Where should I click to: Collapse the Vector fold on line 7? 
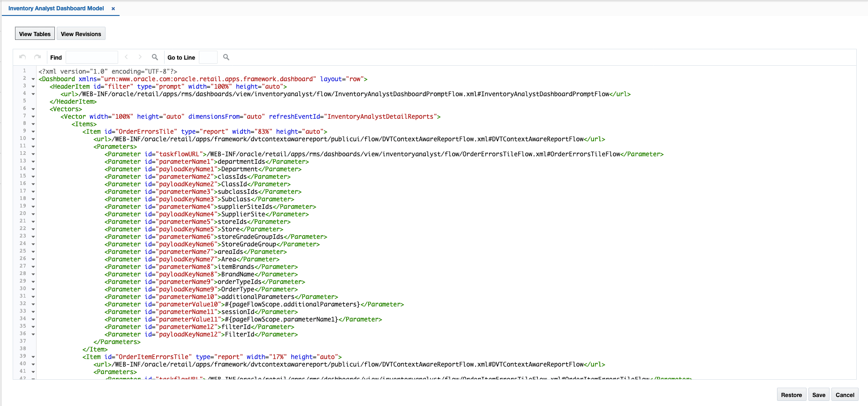(33, 117)
